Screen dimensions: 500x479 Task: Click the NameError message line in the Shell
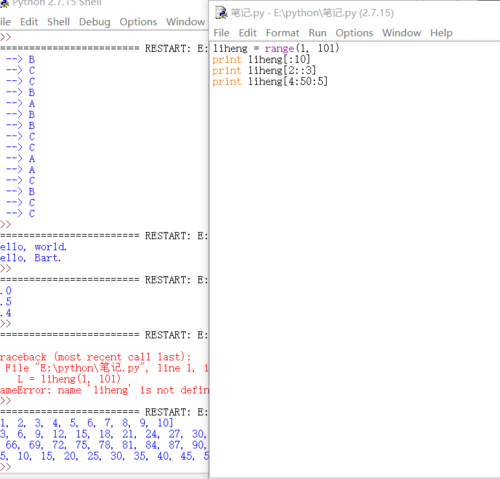click(104, 390)
